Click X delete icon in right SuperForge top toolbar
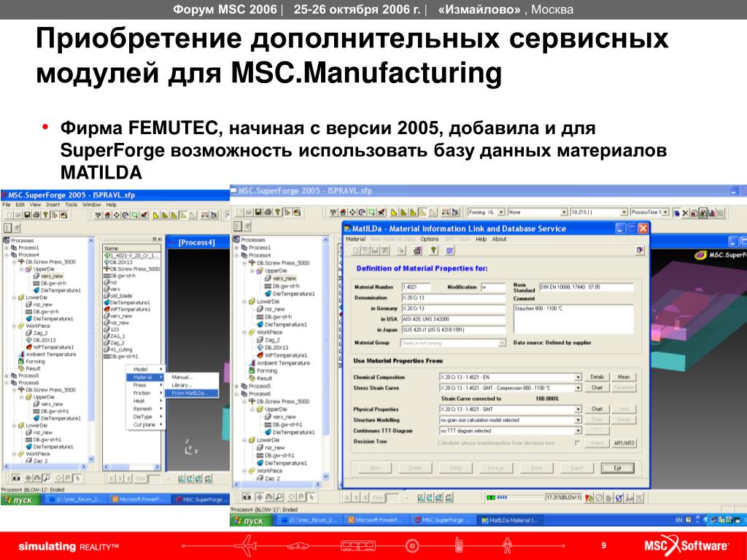The width and height of the screenshot is (747, 560). [685, 213]
